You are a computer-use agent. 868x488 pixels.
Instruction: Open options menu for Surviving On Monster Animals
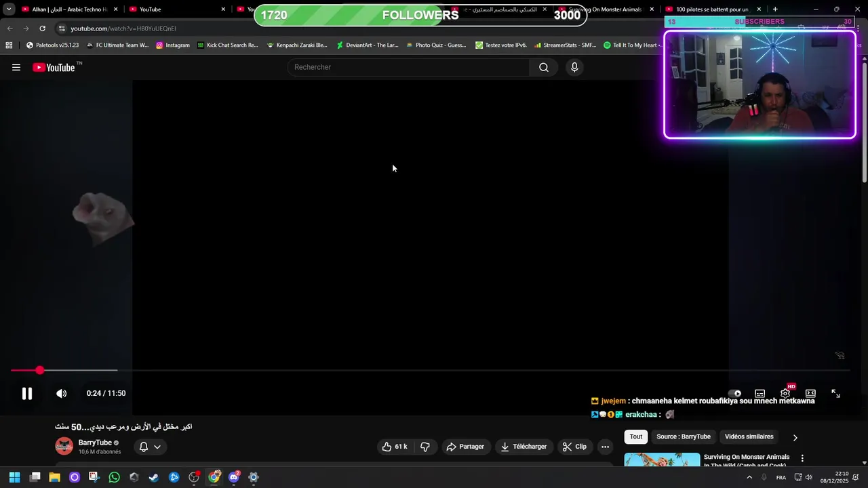click(x=802, y=459)
